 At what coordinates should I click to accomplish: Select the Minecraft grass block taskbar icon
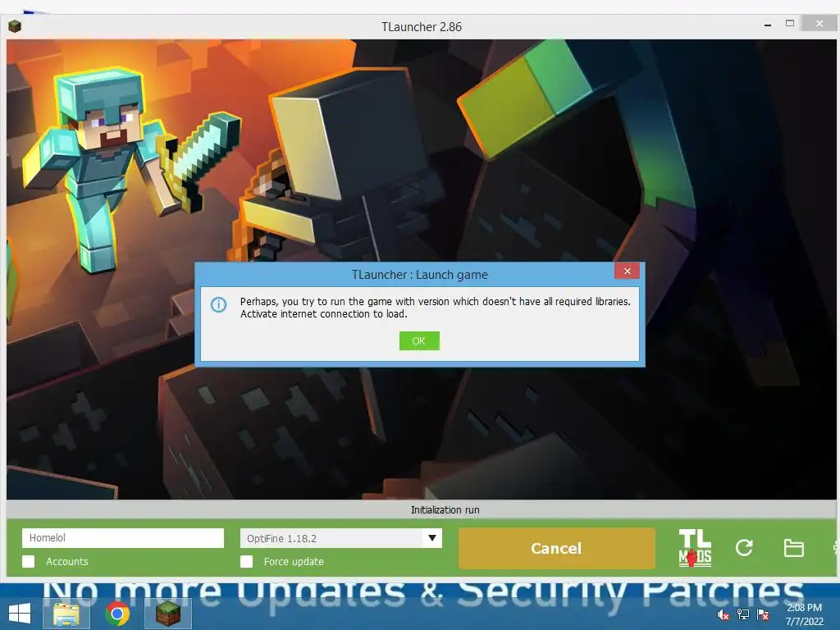(x=167, y=614)
